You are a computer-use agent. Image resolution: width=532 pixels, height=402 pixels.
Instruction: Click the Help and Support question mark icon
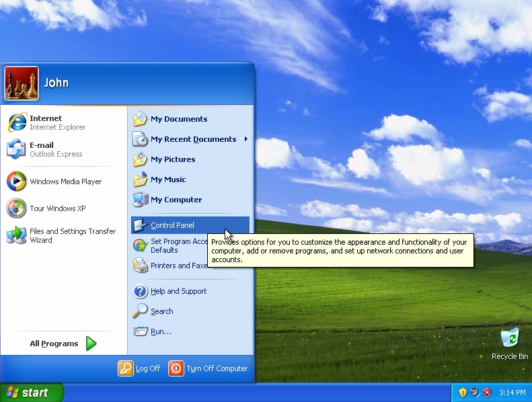(140, 291)
